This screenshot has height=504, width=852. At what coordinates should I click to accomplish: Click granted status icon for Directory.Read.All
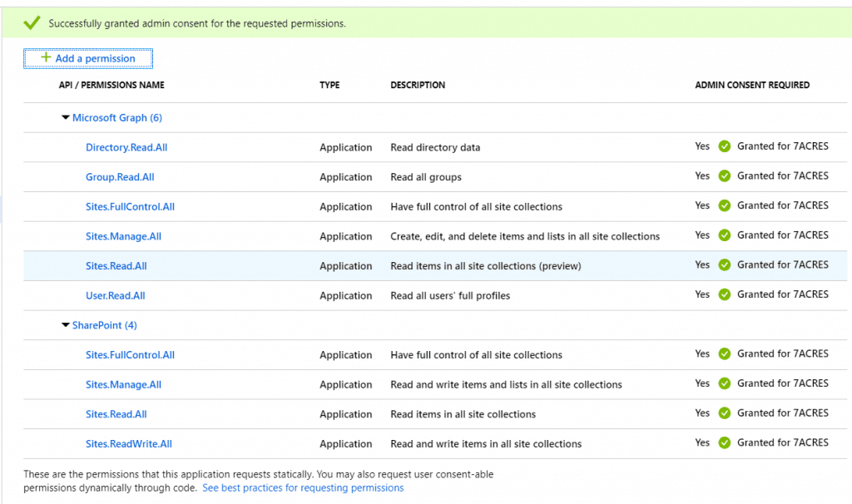(x=724, y=146)
